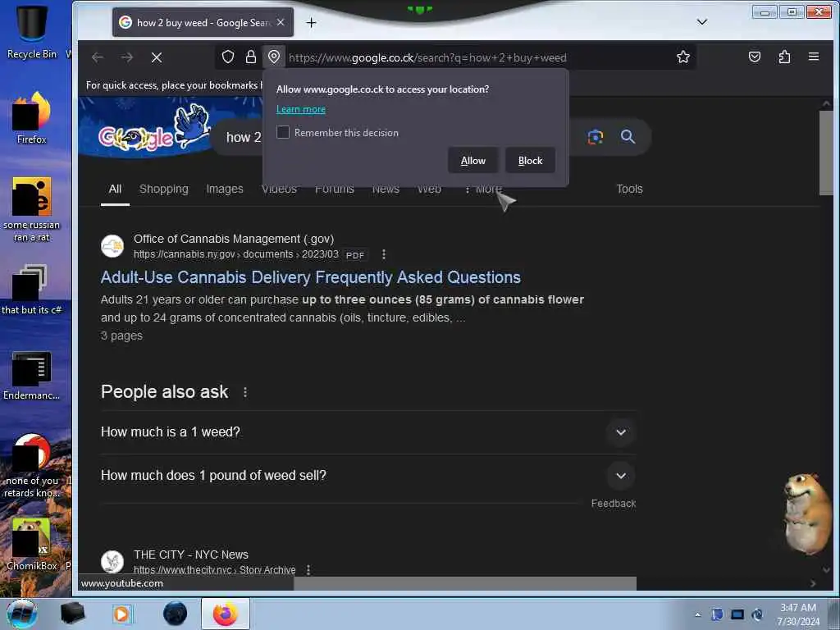The height and width of the screenshot is (630, 840).
Task: Bookmark this page with the star icon
Action: pos(683,57)
